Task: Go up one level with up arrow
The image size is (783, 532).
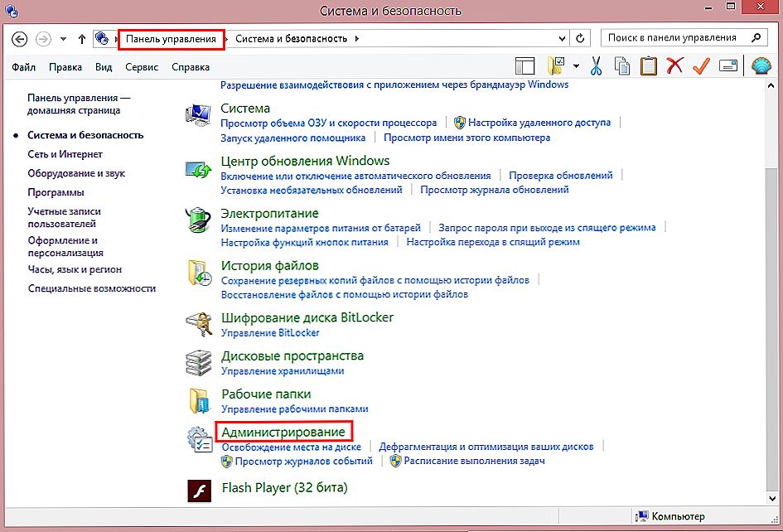Action: click(82, 39)
